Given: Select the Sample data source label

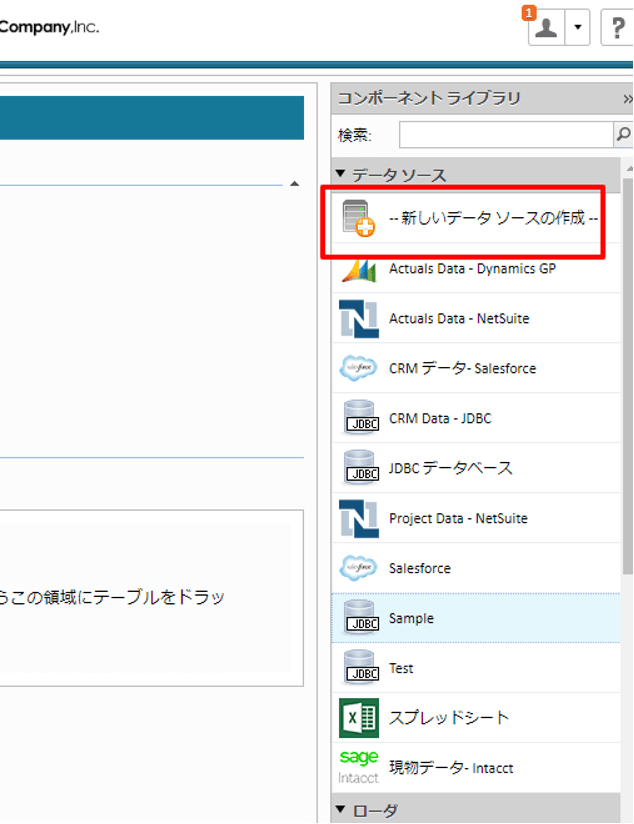Looking at the screenshot, I should (411, 619).
